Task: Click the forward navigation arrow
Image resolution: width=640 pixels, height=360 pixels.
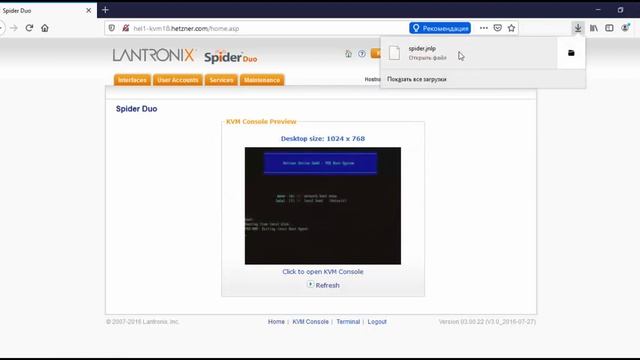Action: click(x=14, y=28)
